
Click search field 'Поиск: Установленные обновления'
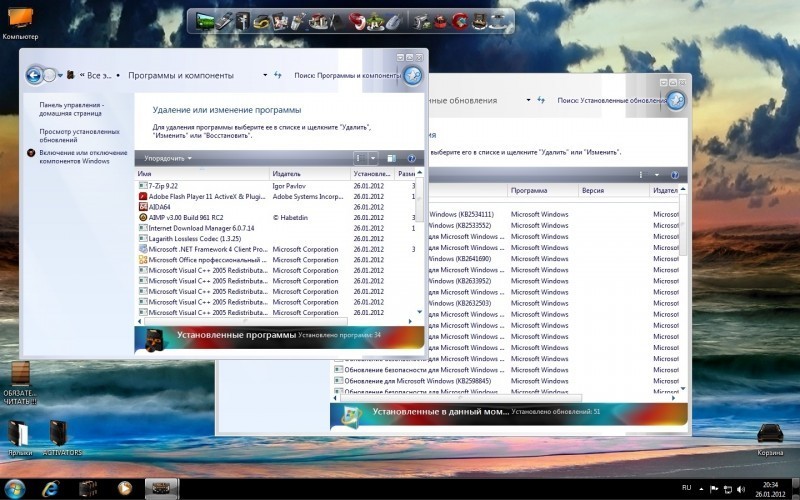point(611,101)
